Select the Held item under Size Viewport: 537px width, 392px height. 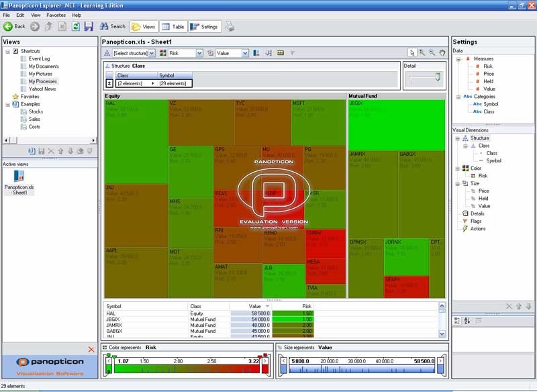[483, 199]
